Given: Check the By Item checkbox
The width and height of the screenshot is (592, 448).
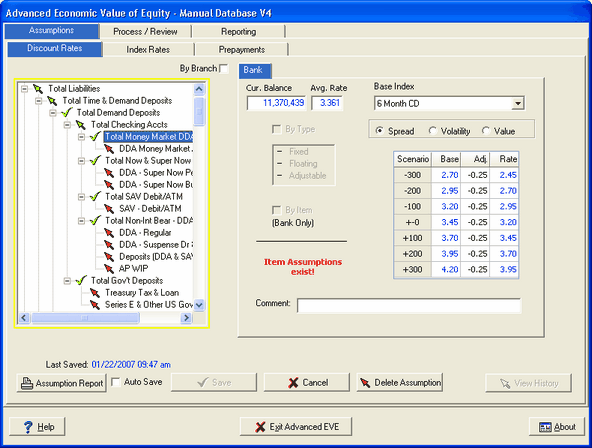Looking at the screenshot, I should [276, 210].
